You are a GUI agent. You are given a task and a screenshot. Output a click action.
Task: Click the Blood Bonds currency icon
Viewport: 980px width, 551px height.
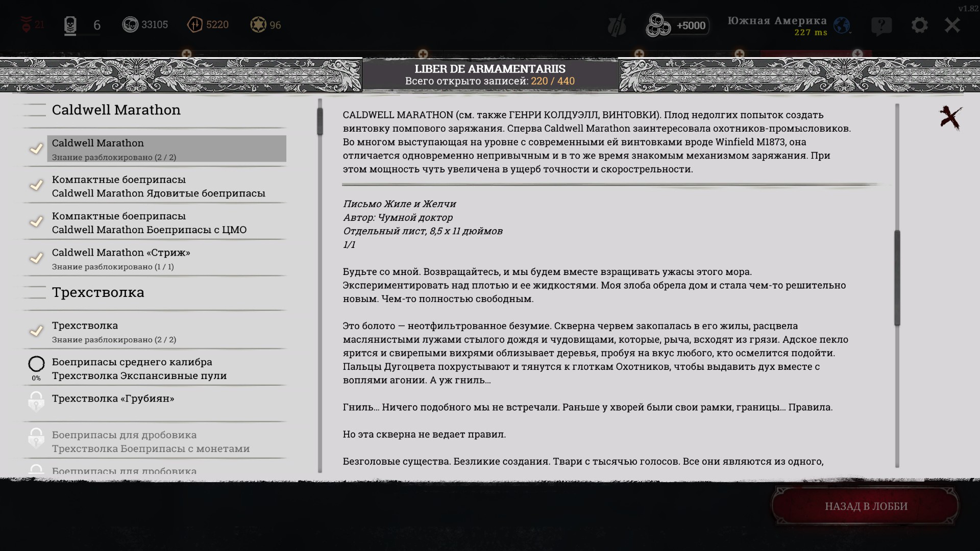[195, 24]
